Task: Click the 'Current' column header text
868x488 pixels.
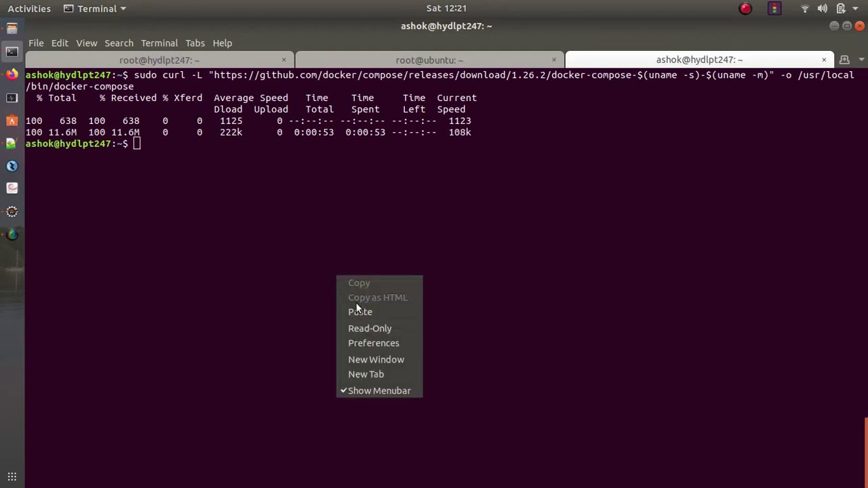Action: pos(456,98)
